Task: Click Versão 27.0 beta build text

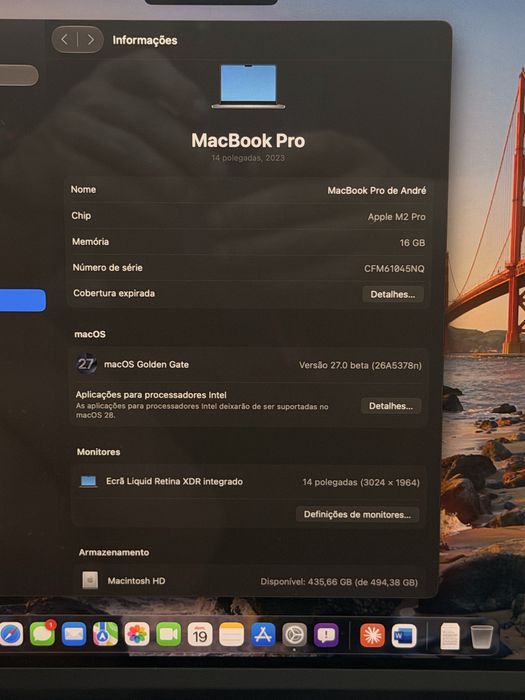Action: pos(360,365)
